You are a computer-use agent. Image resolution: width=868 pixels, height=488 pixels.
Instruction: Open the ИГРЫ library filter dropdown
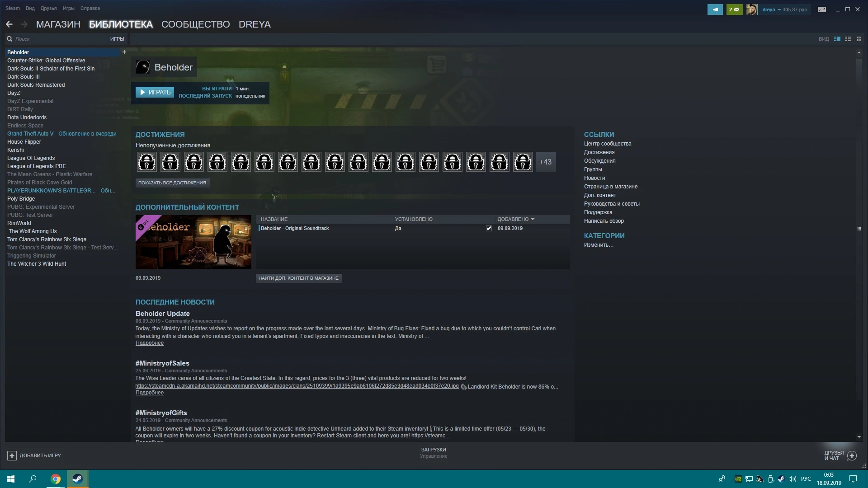tap(117, 39)
